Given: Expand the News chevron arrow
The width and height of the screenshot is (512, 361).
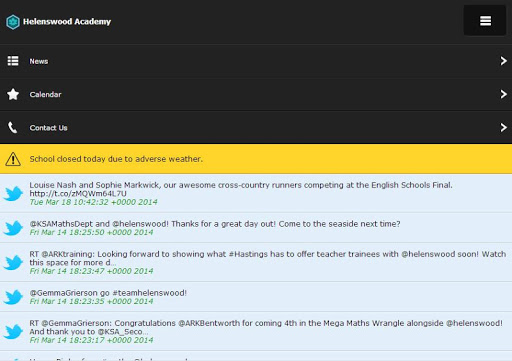Looking at the screenshot, I should pos(504,61).
